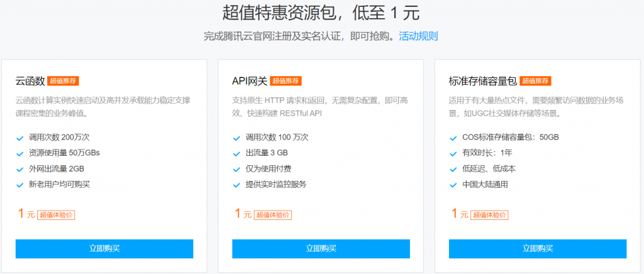Click checkmark beside 新老用户均可购买
Image resolution: width=644 pixels, height=274 pixels.
pyautogui.click(x=20, y=185)
